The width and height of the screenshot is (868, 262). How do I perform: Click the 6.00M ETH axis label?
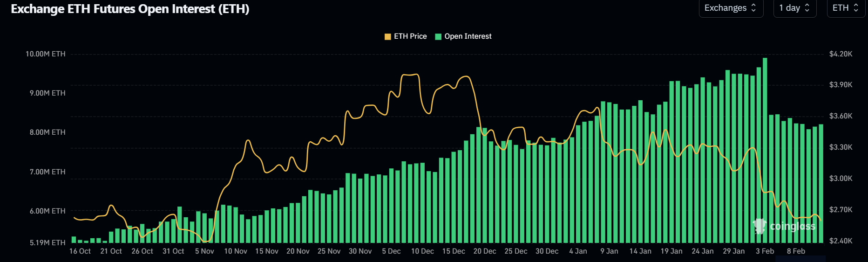47,211
